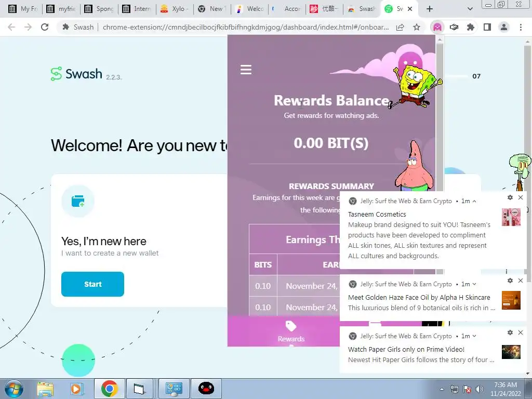
Task: Click the Paper Girls thumbnail image
Action: (x=511, y=352)
